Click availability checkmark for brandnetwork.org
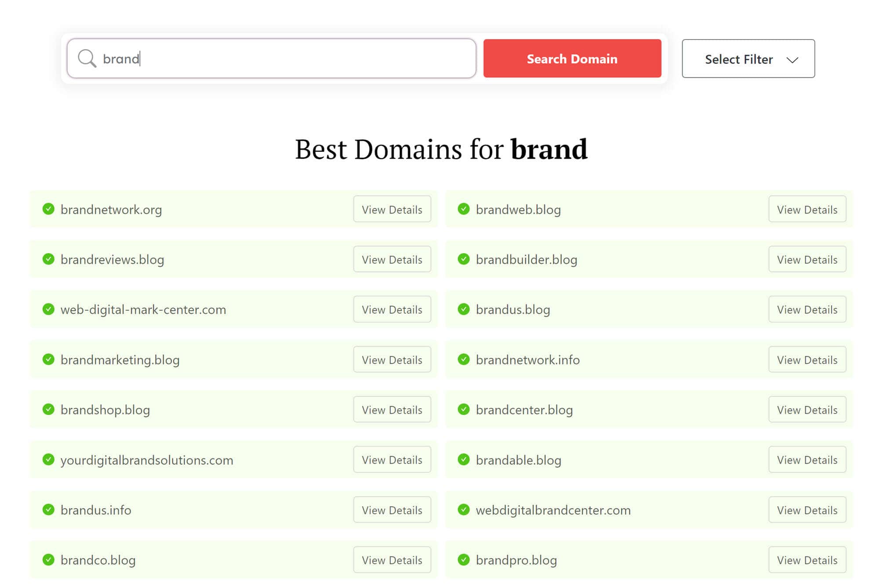 tap(48, 209)
